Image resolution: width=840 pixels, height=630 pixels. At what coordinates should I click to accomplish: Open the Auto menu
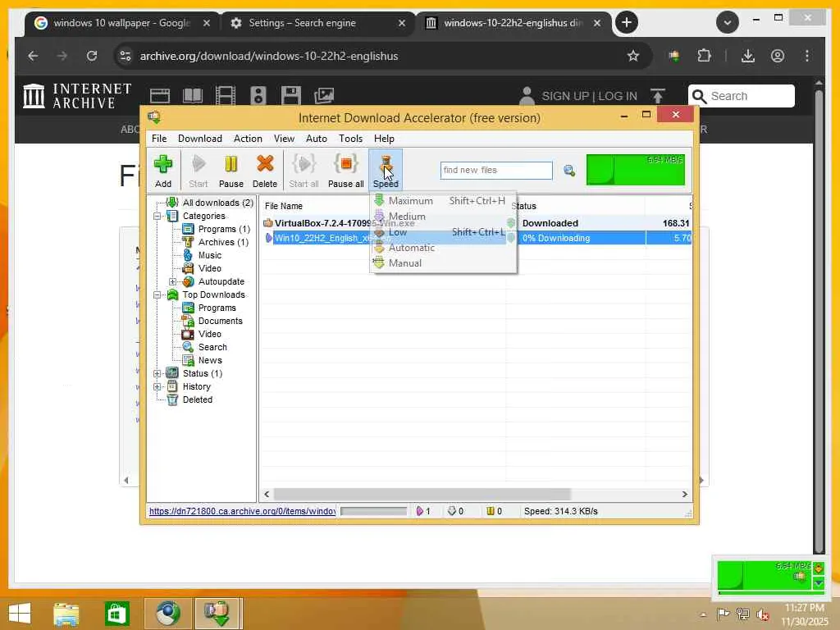pyautogui.click(x=316, y=138)
